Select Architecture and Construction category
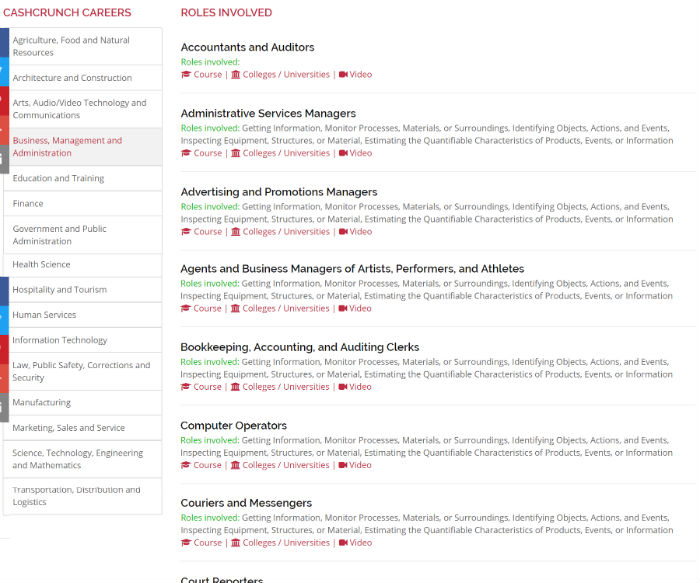 (x=83, y=78)
